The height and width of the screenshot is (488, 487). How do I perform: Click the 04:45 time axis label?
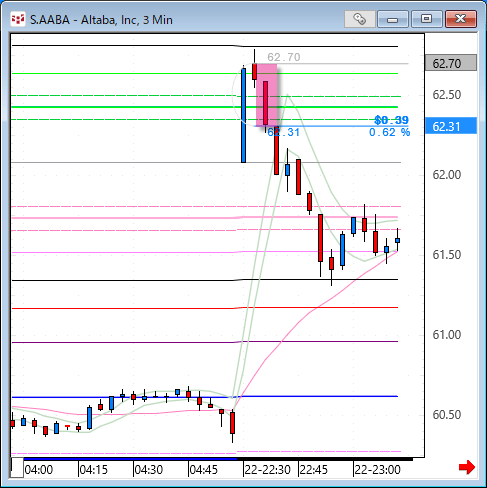(x=204, y=470)
